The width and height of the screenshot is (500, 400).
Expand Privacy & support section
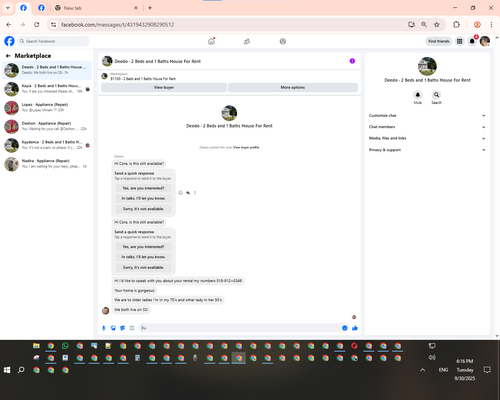point(427,150)
